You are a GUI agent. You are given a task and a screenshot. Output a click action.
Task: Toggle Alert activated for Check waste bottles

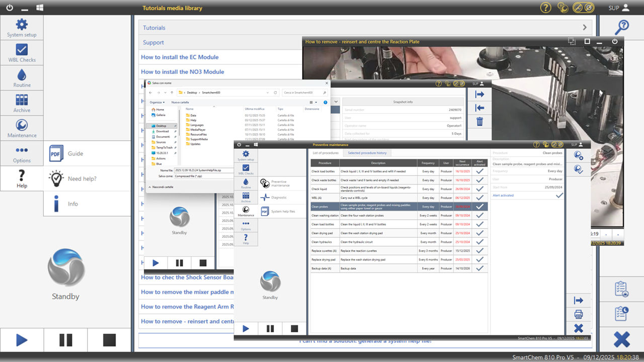click(479, 180)
